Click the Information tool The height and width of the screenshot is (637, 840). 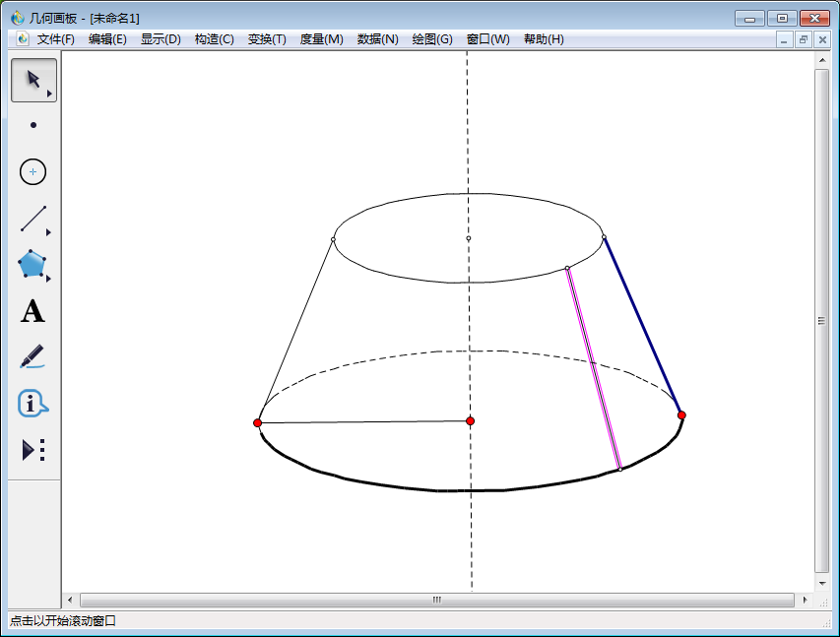(32, 404)
